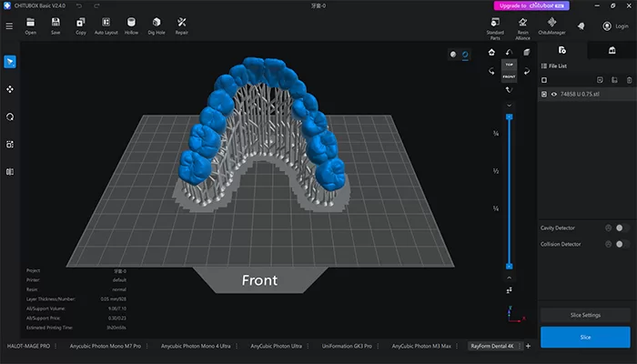
Task: Click the Save tool
Action: (x=56, y=26)
